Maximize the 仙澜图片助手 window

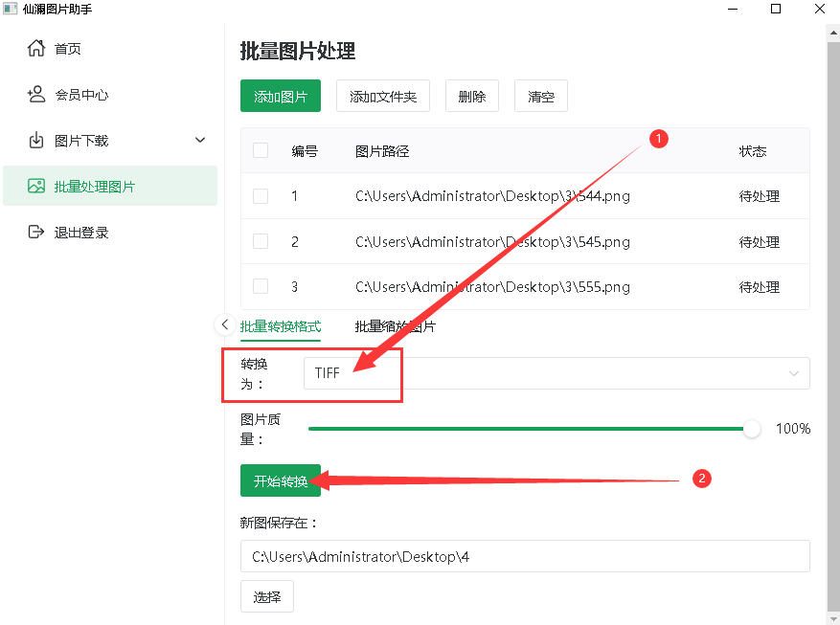click(x=776, y=10)
